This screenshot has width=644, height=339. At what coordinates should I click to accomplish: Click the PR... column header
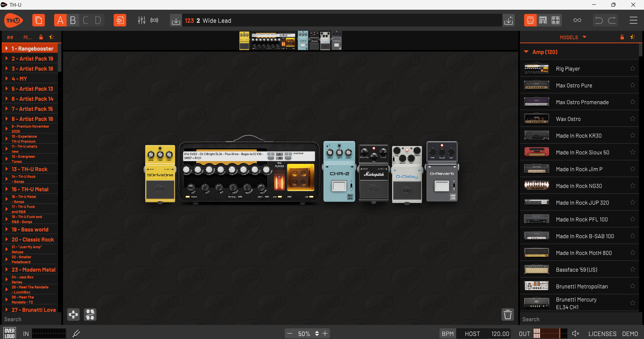pos(28,38)
